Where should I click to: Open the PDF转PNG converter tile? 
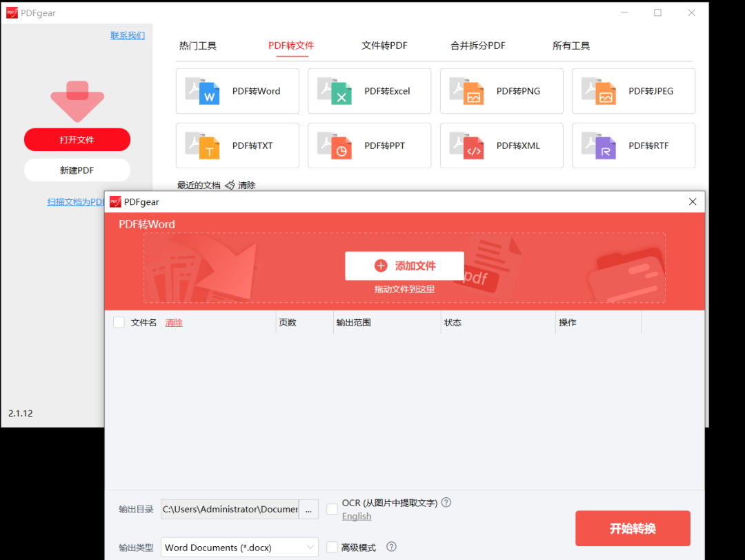pos(501,91)
